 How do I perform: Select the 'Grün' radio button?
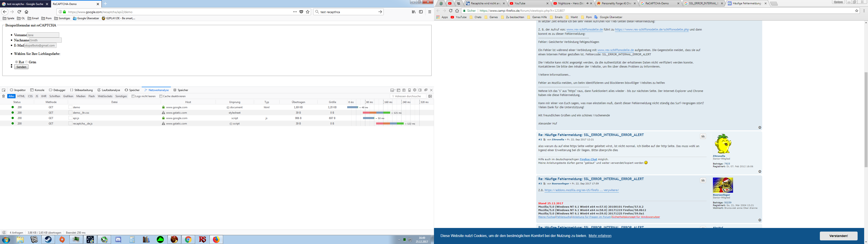(x=27, y=62)
